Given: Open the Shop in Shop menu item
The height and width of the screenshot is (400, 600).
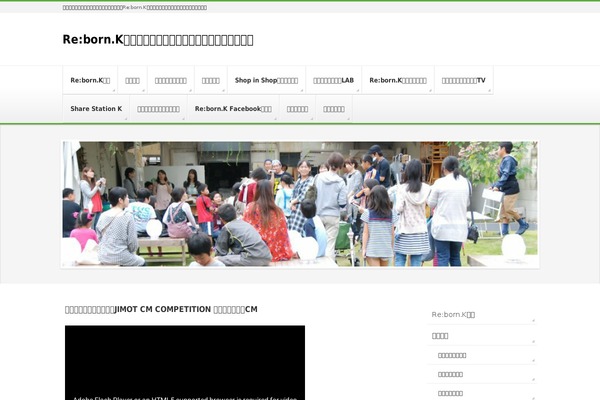Looking at the screenshot, I should point(266,80).
